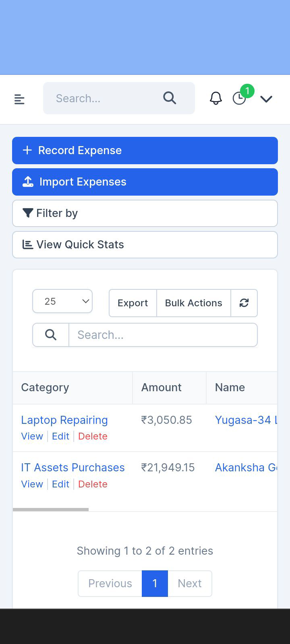Screen dimensions: 290x644
Task: Show View Quick Stats
Action: point(145,245)
